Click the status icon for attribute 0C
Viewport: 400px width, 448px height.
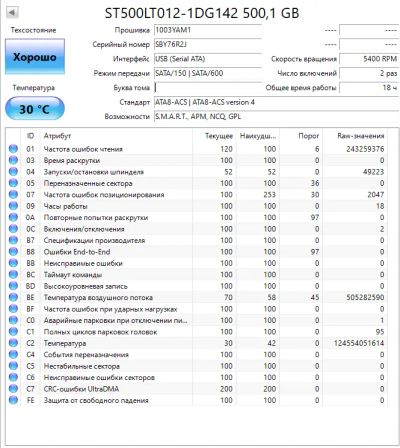(x=13, y=229)
